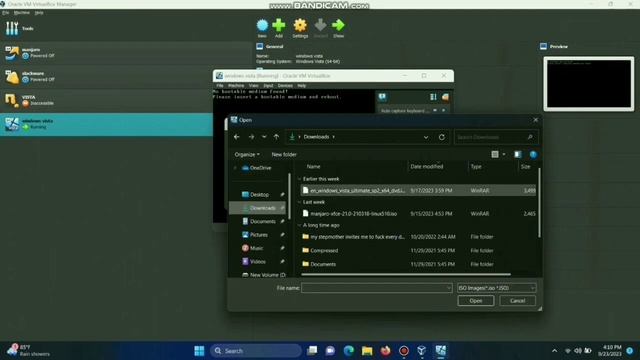The height and width of the screenshot is (360, 640).
Task: Click the Show green arrow icon
Action: [x=338, y=25]
